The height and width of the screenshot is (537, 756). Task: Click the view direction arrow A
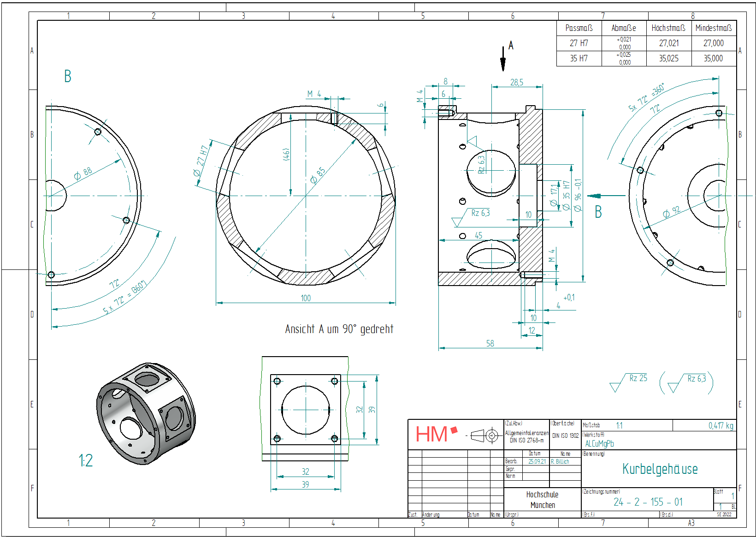pos(503,58)
